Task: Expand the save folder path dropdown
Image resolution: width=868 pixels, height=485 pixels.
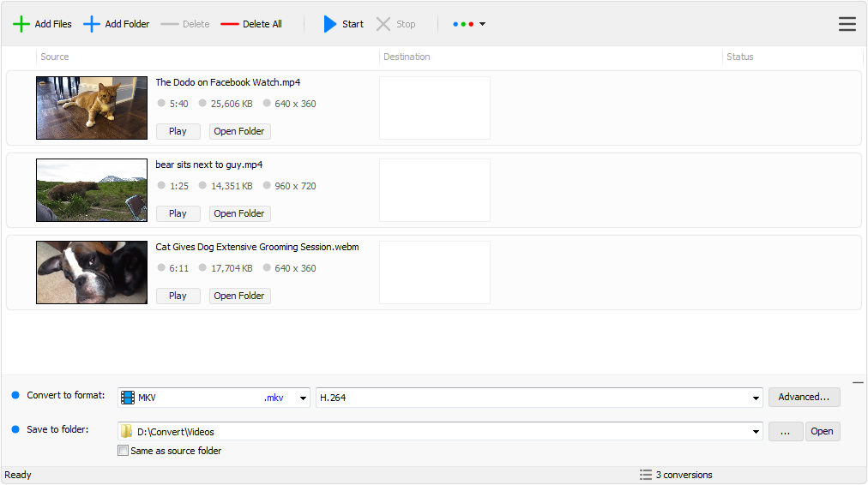Action: 755,432
